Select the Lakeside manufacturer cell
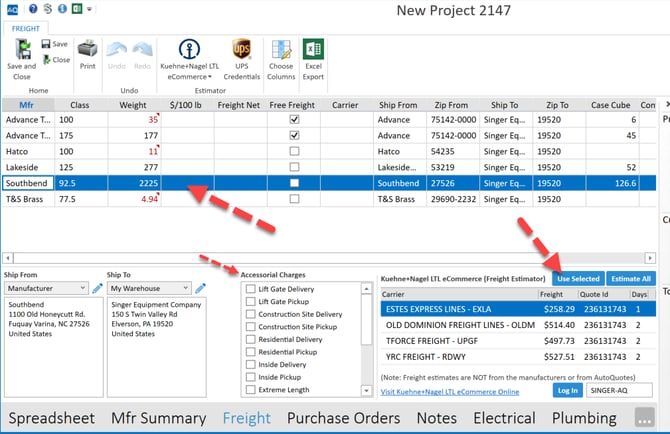This screenshot has width=670, height=434. coord(28,167)
